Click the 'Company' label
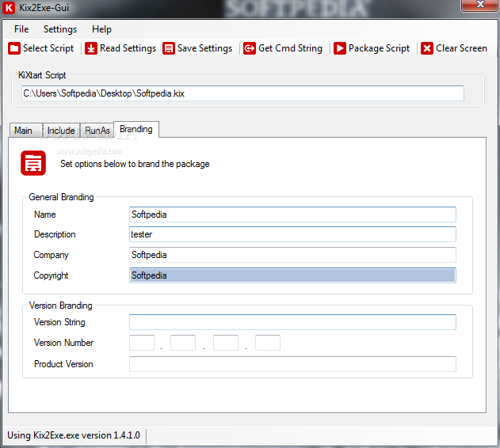500x448 pixels. coord(51,255)
